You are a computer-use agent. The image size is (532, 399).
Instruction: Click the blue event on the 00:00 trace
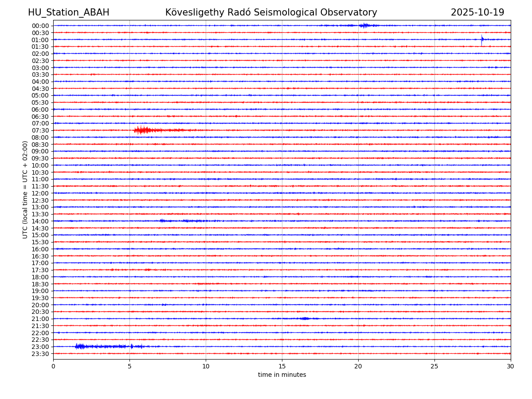(x=364, y=25)
